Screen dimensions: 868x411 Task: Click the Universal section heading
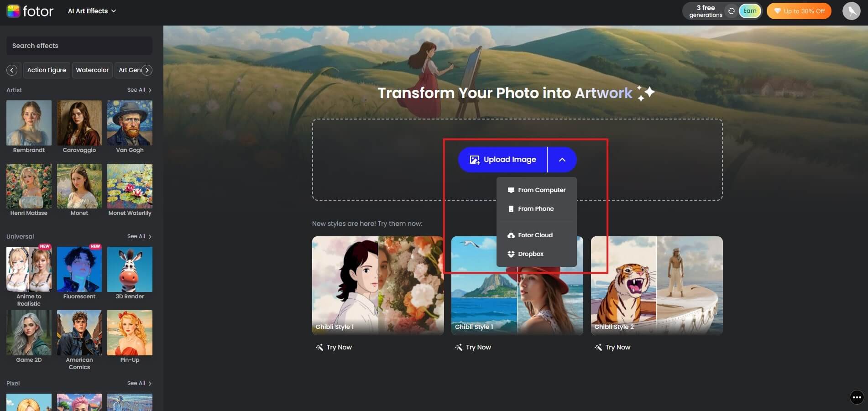point(20,236)
